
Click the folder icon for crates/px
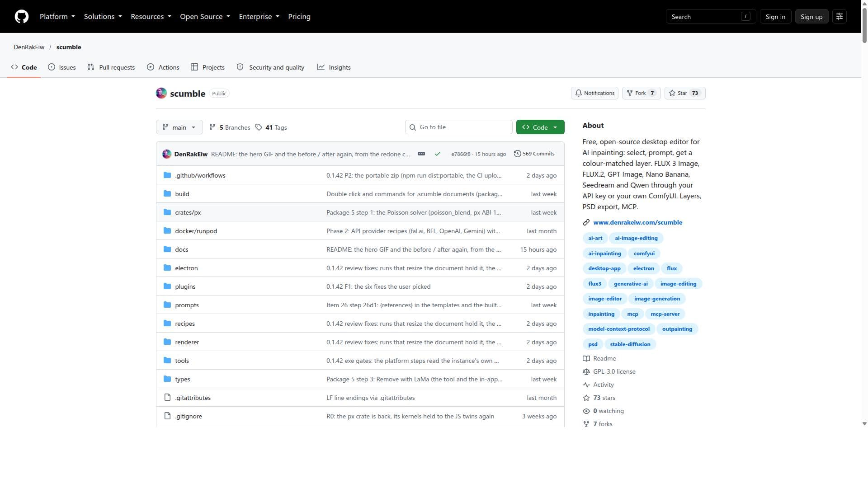167,212
